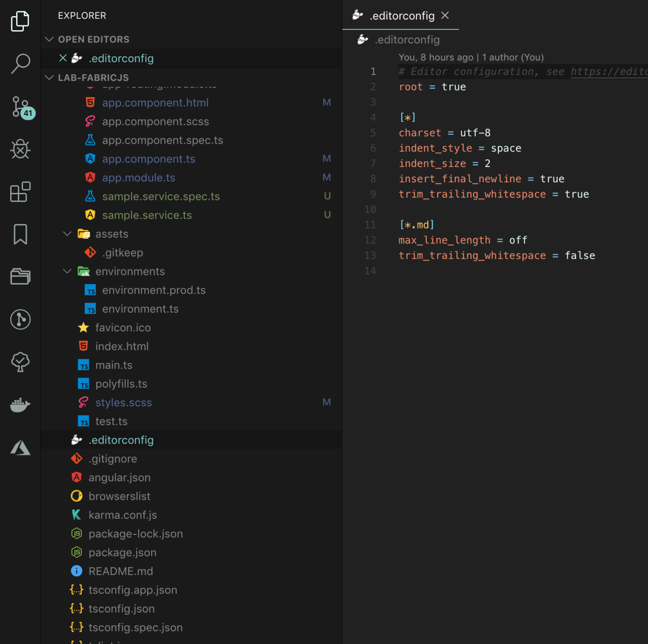
Task: Open the Azure view icon
Action: pos(21,447)
